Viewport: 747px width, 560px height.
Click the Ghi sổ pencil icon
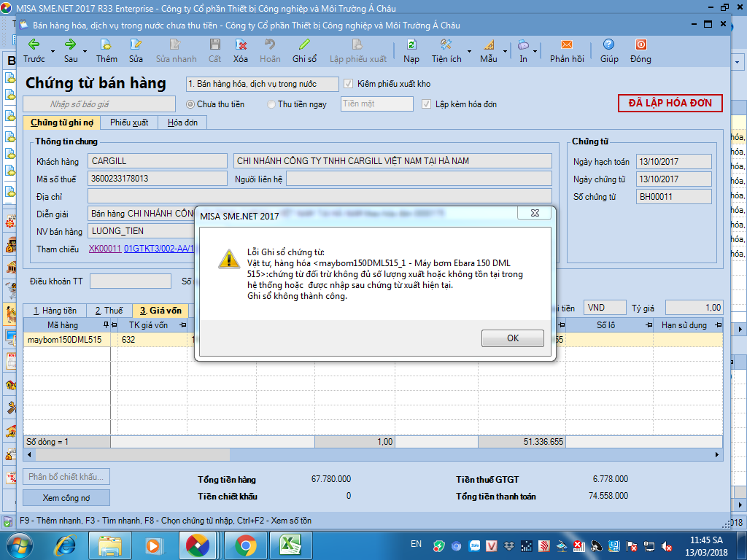[x=304, y=44]
